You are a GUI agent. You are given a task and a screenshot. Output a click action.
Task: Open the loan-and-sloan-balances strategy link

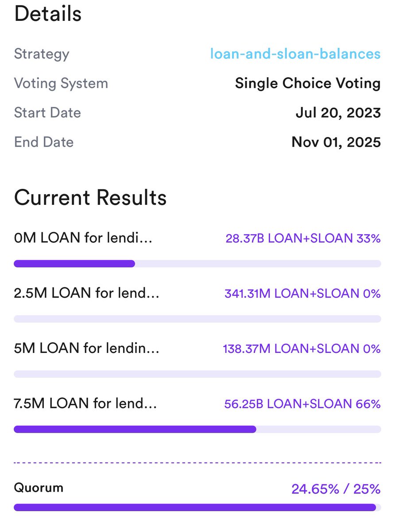coord(295,54)
